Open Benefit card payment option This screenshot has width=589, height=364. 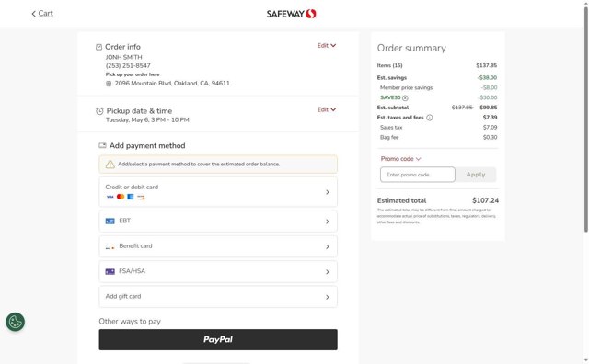(218, 246)
